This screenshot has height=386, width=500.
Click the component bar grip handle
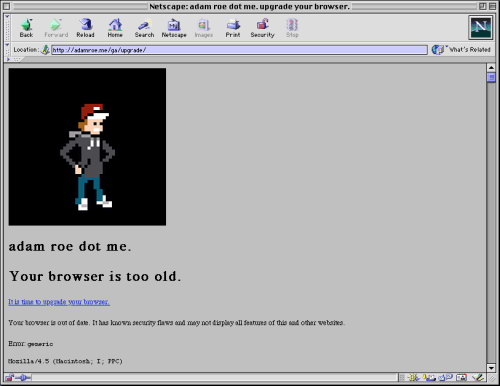[402, 378]
